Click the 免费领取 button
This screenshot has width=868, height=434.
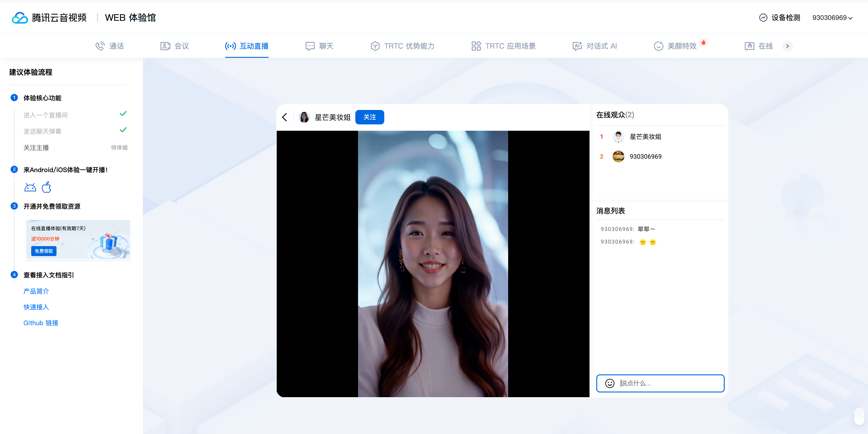click(x=44, y=251)
